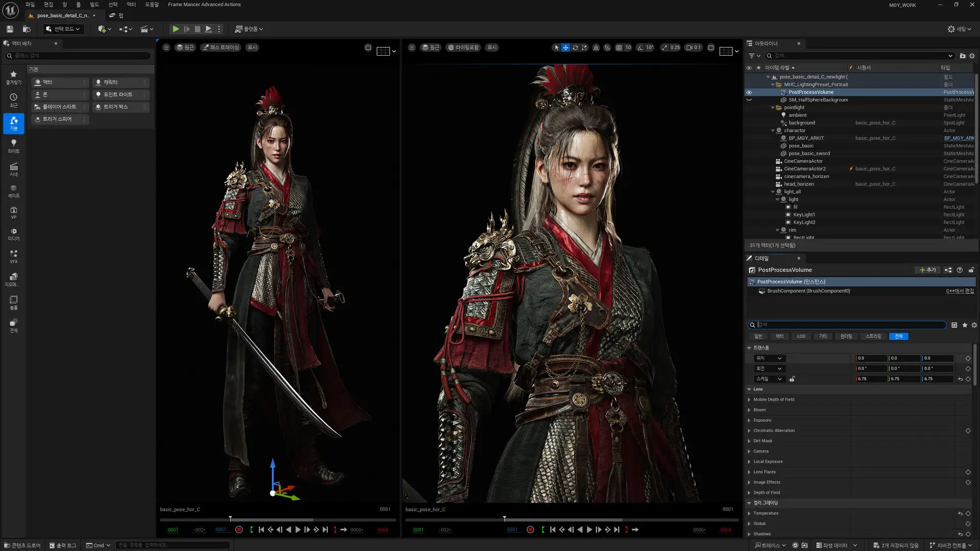980x551 pixels.
Task: Open the 원근 perspective dropdown in left viewport
Action: click(x=185, y=47)
